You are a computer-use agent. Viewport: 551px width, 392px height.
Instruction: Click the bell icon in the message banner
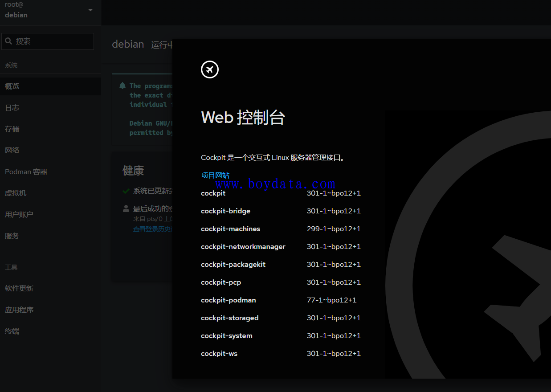122,86
